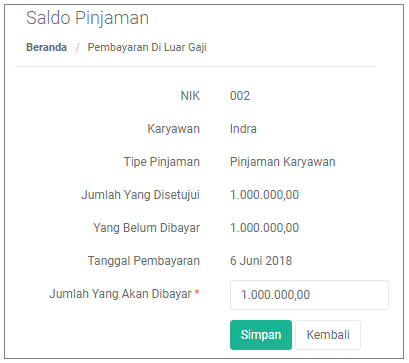The height and width of the screenshot is (363, 409).
Task: Select the Pembayaran Di Luar Gaji breadcrumb
Action: tap(147, 47)
